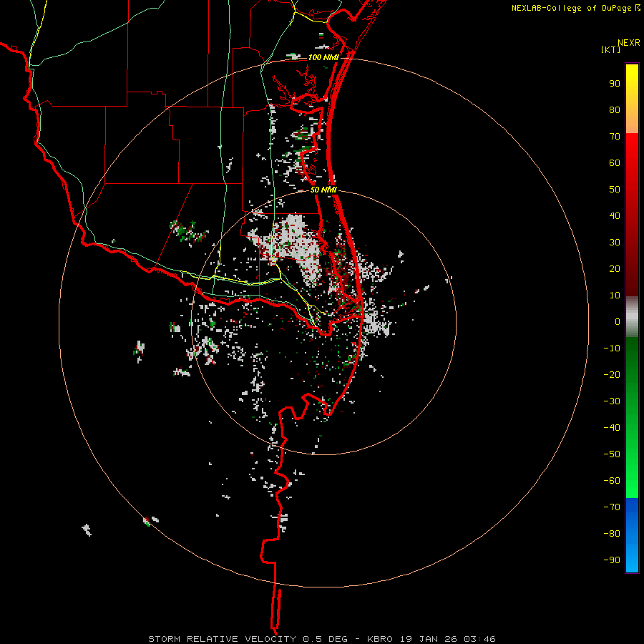This screenshot has width=644, height=644.
Task: Click the blue bottom segment of color bar
Action: [632, 535]
